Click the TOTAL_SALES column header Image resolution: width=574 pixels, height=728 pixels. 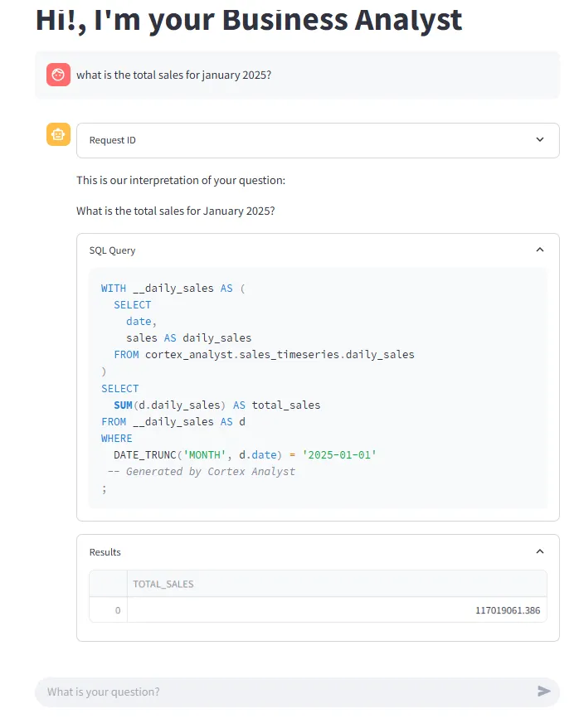[163, 583]
